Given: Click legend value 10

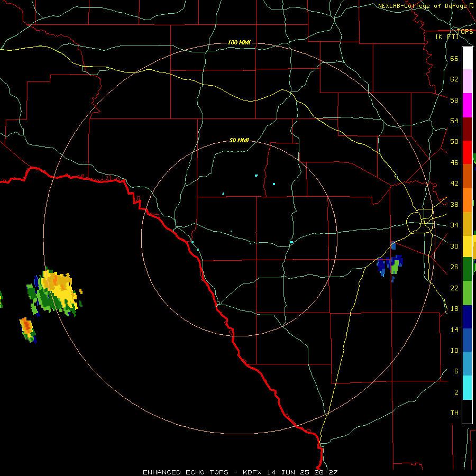Looking at the screenshot, I should [x=454, y=350].
